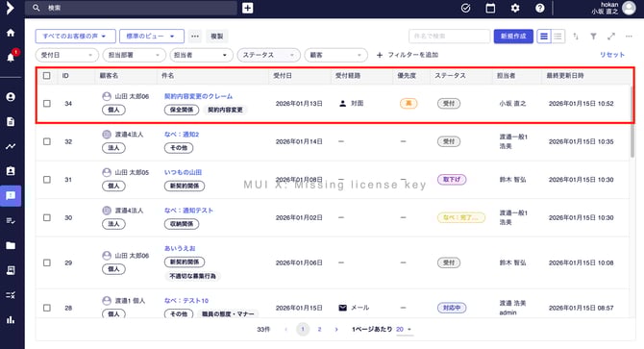Open the settings gear icon
The width and height of the screenshot is (644, 349).
tap(515, 8)
